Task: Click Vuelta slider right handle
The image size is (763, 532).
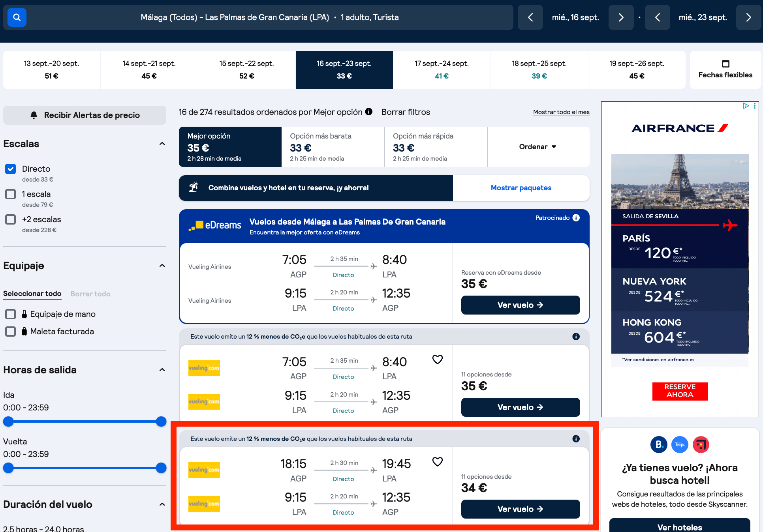Action: [161, 468]
